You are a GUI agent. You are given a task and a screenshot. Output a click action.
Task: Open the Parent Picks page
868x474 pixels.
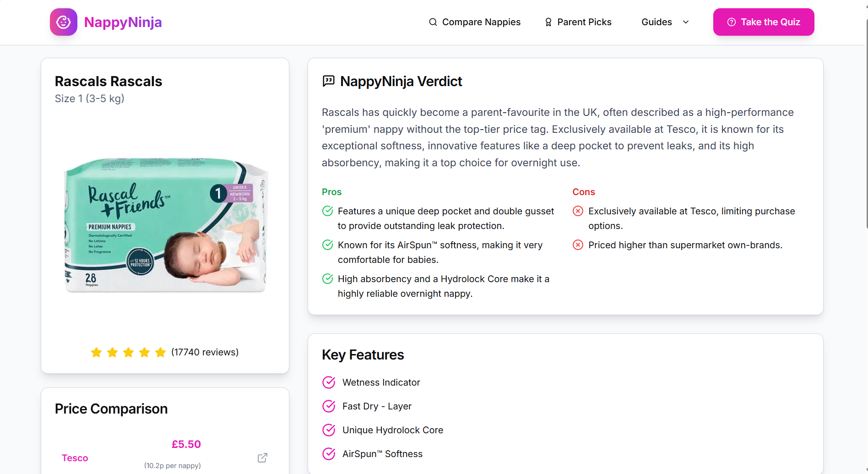point(584,22)
